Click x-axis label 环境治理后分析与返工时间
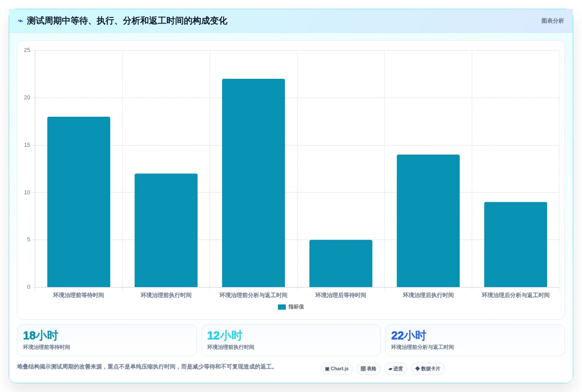This screenshot has height=392, width=582. 515,295
